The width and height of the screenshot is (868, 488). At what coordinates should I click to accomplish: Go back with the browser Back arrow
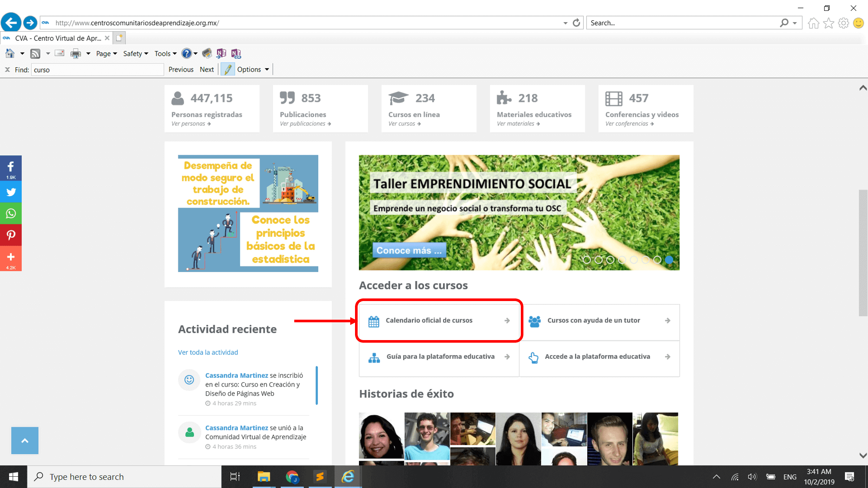click(11, 23)
